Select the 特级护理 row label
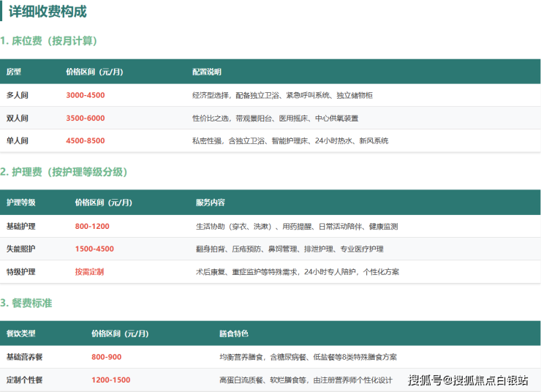 [x=21, y=271]
